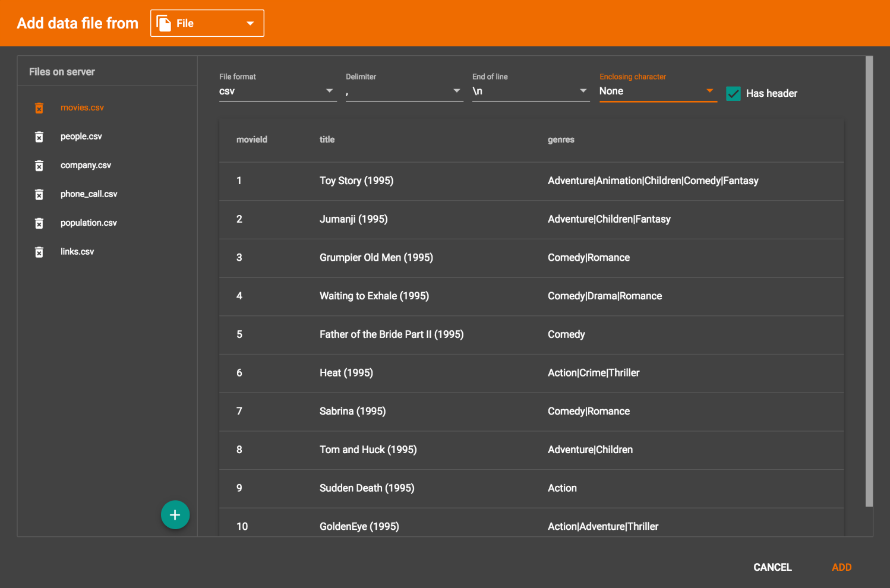
Task: Click the ADD button
Action: (841, 567)
